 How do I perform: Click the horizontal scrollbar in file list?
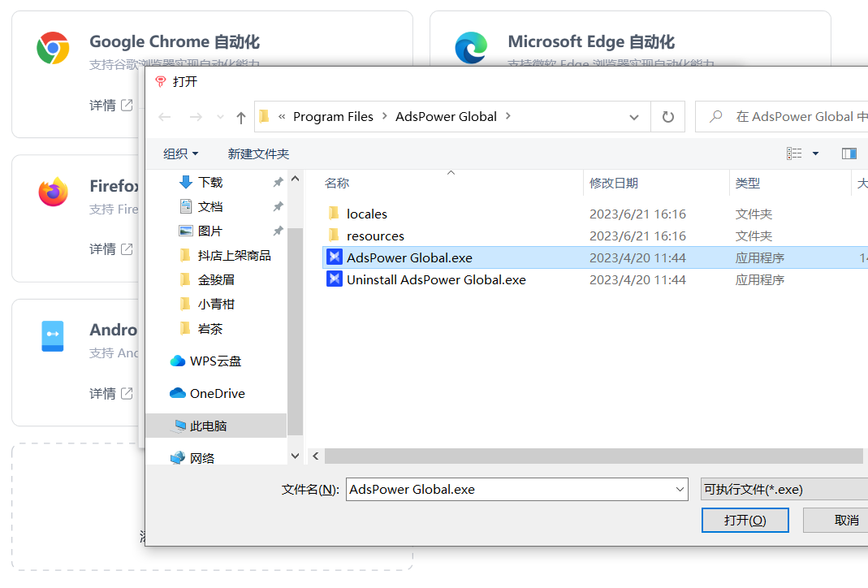point(593,456)
